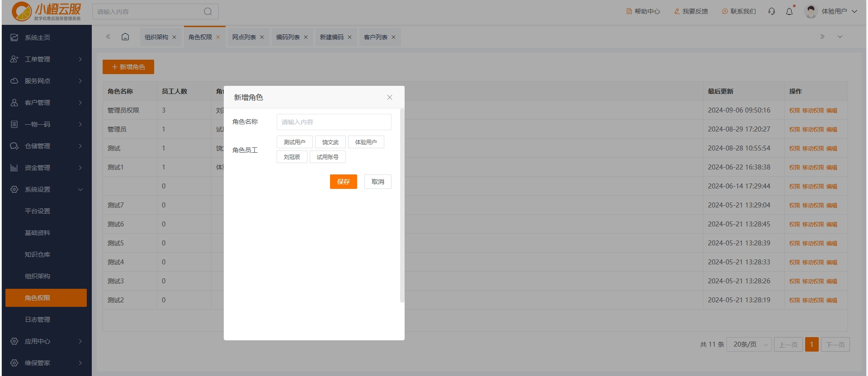868x376 pixels.
Task: Go to home tab icon
Action: coord(125,37)
